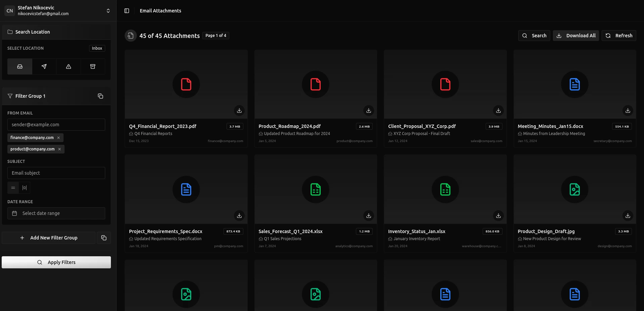Click Sales_Forecast_Q1_2024.xlsx file name
Viewport: 644px width, 311px height.
[x=290, y=231]
